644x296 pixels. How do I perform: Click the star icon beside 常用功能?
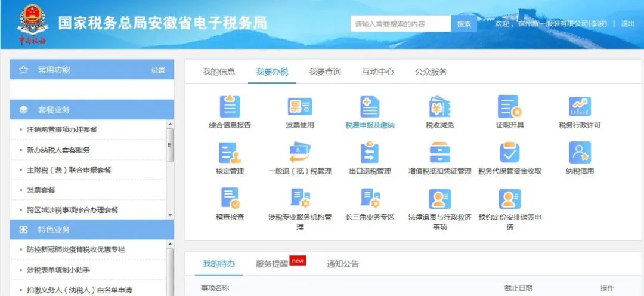tap(23, 70)
